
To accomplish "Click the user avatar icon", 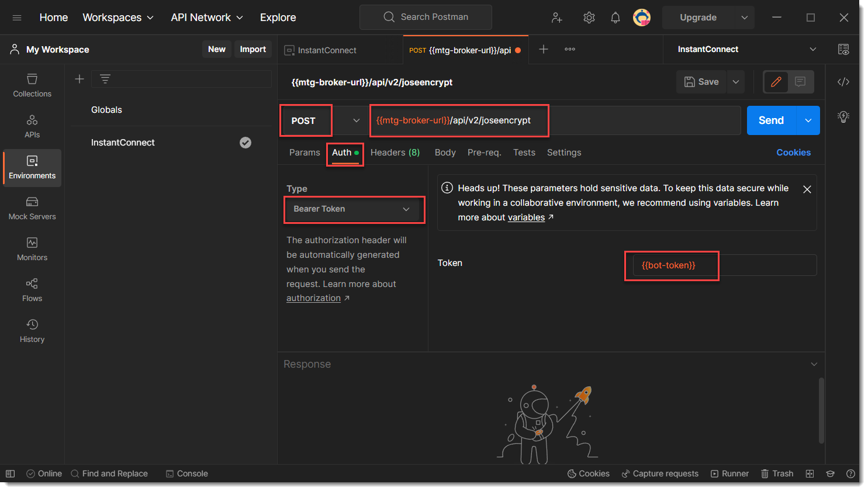I will [x=642, y=18].
